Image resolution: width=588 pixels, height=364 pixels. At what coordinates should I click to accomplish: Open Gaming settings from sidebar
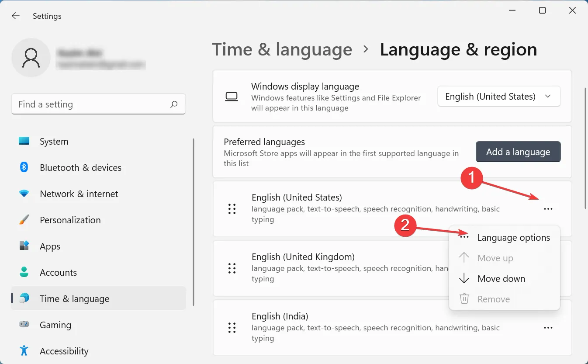point(55,325)
